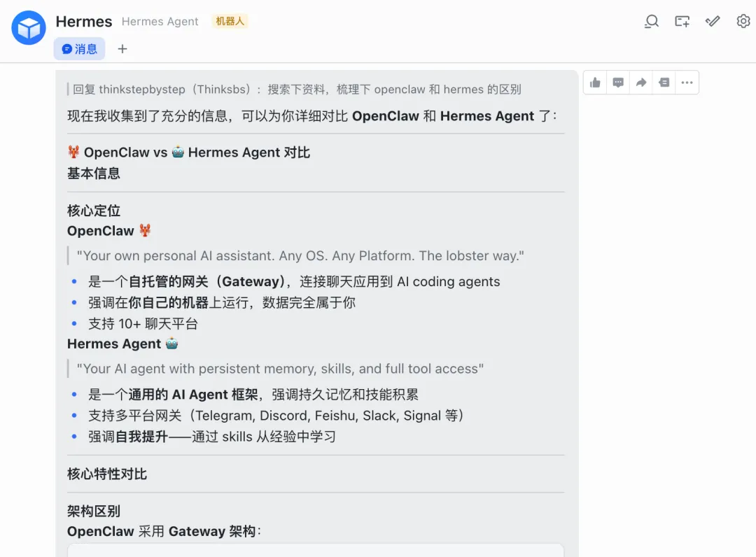This screenshot has height=557, width=756.
Task: Click the '核心定位' heading
Action: point(94,211)
